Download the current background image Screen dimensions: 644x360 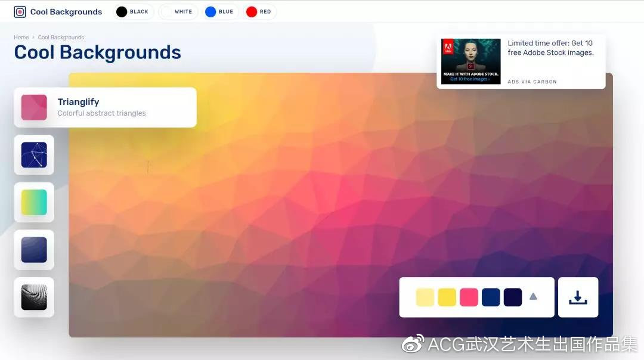tap(578, 297)
